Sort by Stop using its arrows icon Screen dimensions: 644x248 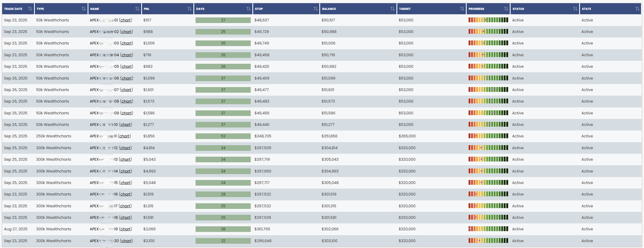(316, 9)
